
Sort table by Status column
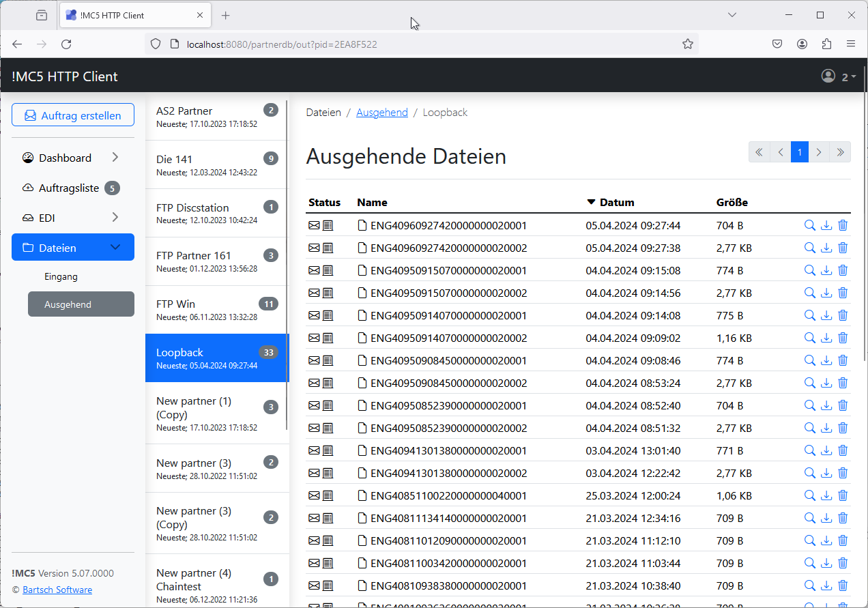click(x=324, y=203)
